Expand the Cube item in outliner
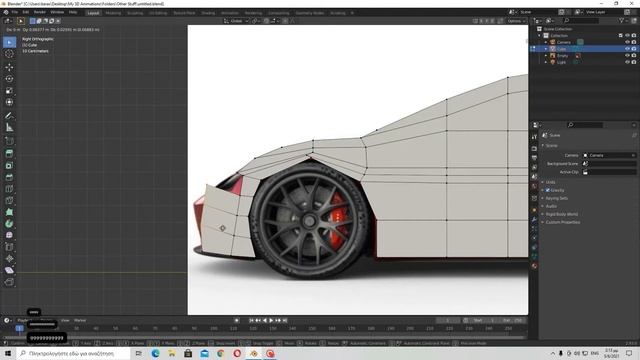The height and width of the screenshot is (360, 640). click(546, 49)
